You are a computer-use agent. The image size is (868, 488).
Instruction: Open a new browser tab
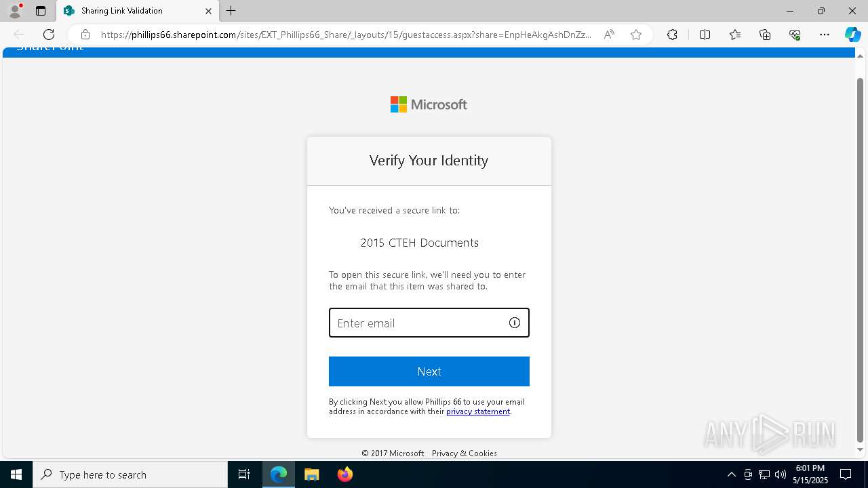point(231,11)
